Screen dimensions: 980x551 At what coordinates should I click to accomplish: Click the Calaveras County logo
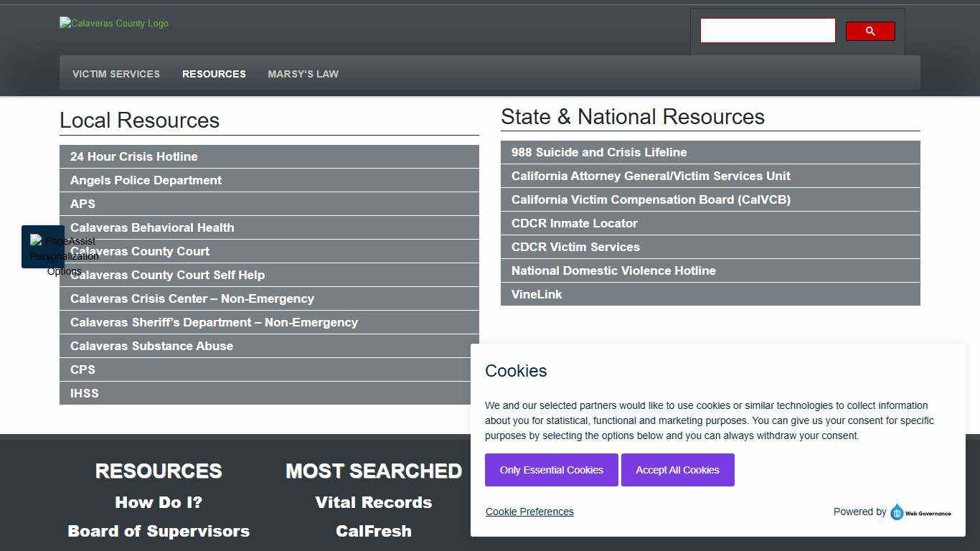coord(113,23)
